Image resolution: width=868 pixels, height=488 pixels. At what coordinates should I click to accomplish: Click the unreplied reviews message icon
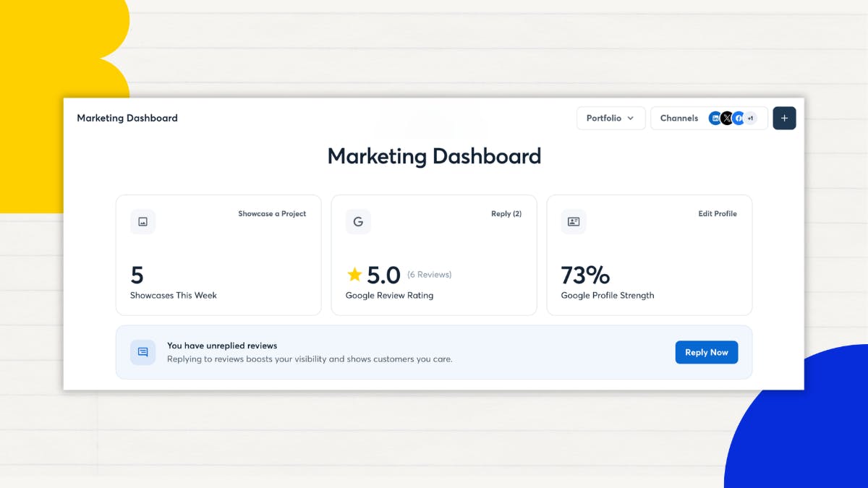click(142, 352)
